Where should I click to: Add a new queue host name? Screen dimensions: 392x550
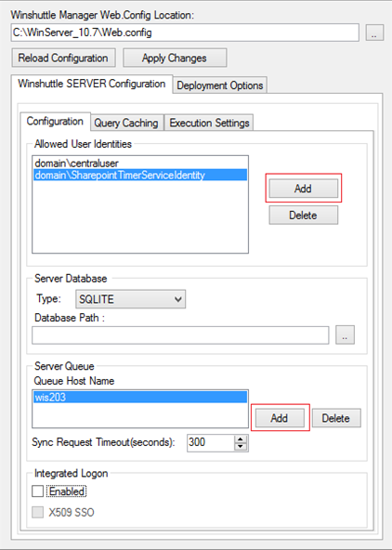pos(280,418)
